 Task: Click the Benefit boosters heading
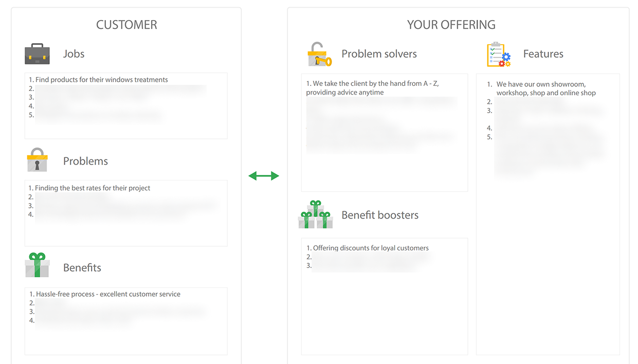tap(380, 215)
